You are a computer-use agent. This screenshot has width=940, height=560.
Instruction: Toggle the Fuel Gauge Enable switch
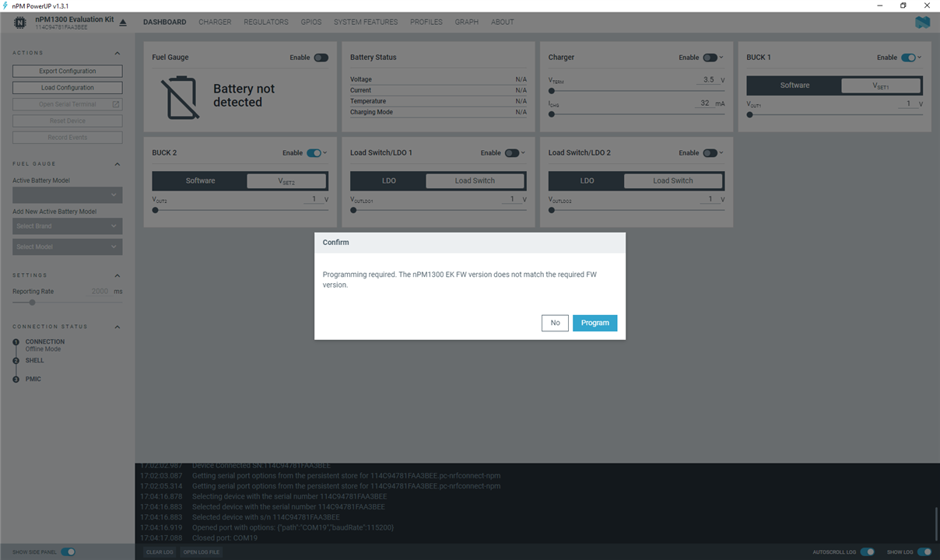(321, 58)
